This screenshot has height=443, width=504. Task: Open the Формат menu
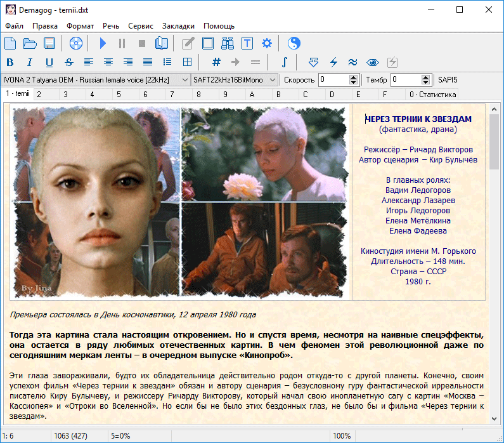[x=80, y=26]
